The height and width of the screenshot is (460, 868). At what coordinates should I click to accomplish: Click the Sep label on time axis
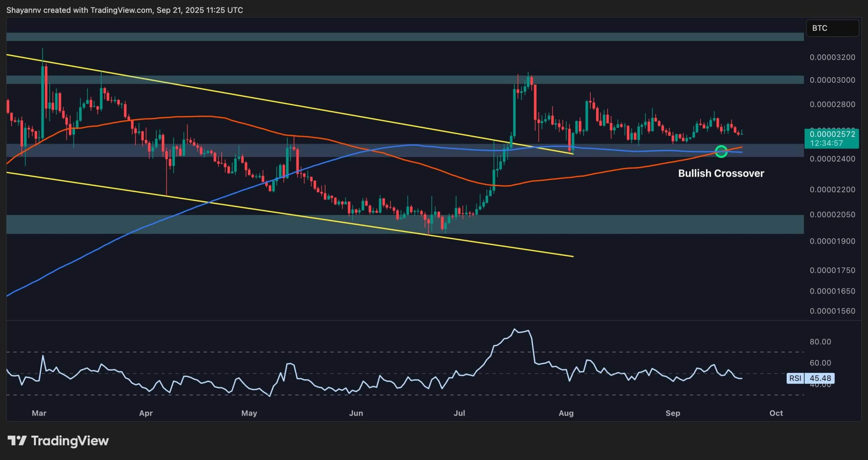[673, 413]
